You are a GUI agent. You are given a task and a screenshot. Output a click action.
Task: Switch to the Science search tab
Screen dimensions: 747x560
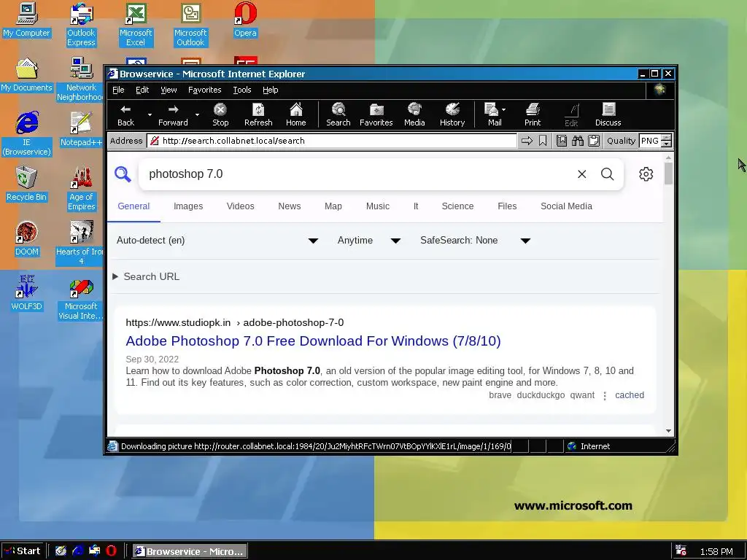tap(458, 206)
